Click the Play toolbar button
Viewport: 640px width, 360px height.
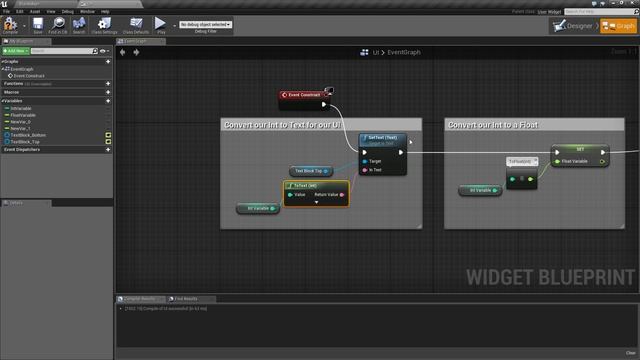[160, 25]
